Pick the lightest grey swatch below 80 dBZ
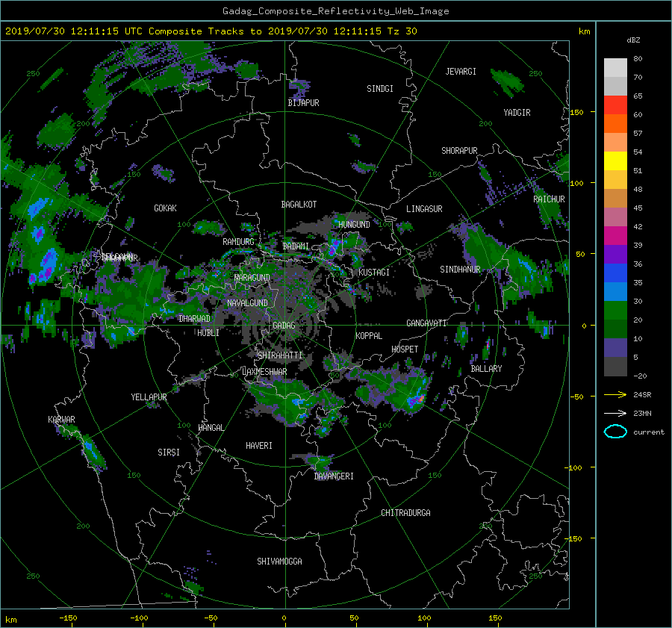Screen dimensions: 672x628 pyautogui.click(x=615, y=68)
